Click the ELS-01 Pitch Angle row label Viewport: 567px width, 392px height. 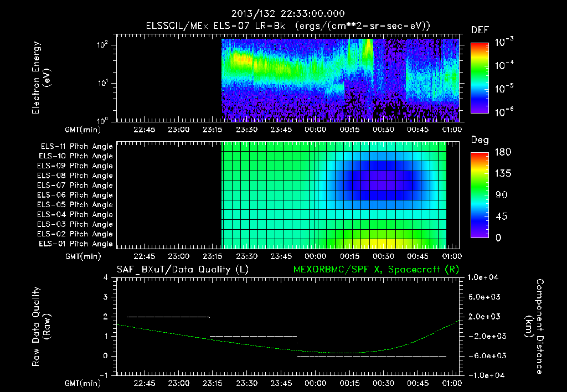tap(76, 244)
